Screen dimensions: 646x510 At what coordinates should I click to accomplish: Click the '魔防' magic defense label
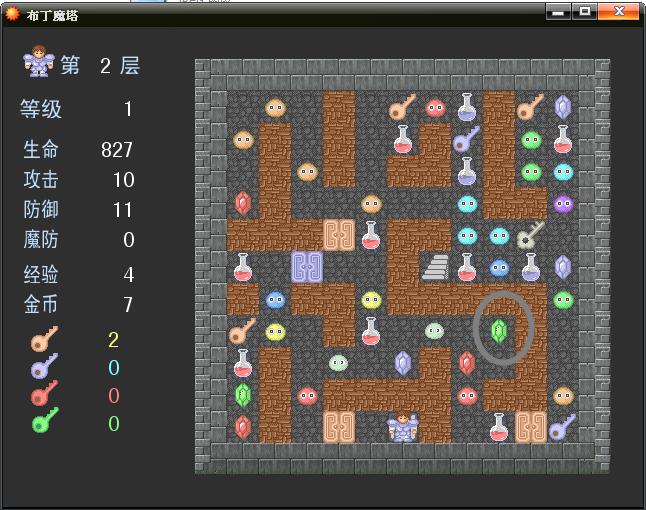[x=41, y=239]
